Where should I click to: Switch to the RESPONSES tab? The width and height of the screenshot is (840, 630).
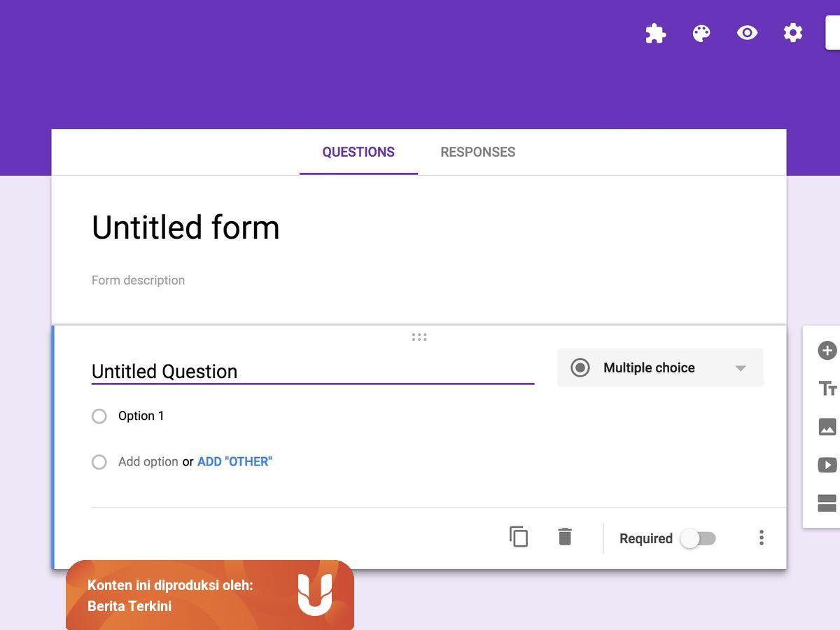click(478, 152)
